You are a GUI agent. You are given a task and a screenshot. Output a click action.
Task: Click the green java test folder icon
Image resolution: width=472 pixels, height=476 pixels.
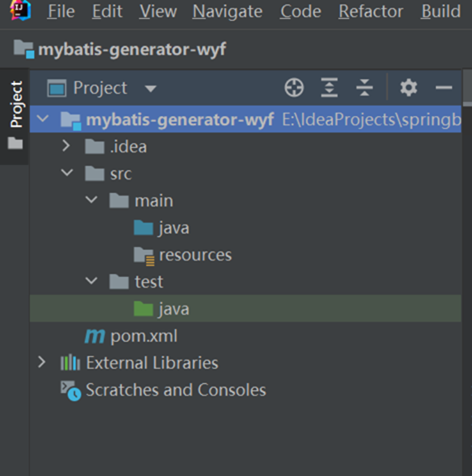143,309
